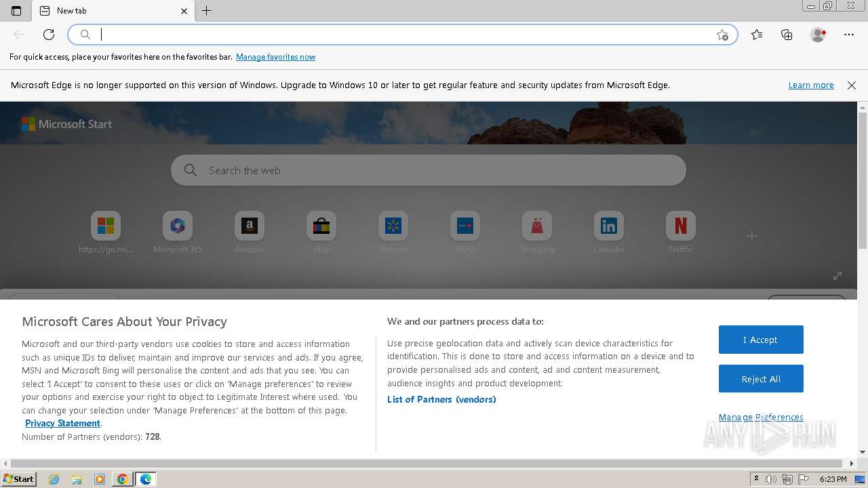Open File Explorer from the taskbar

[77, 479]
